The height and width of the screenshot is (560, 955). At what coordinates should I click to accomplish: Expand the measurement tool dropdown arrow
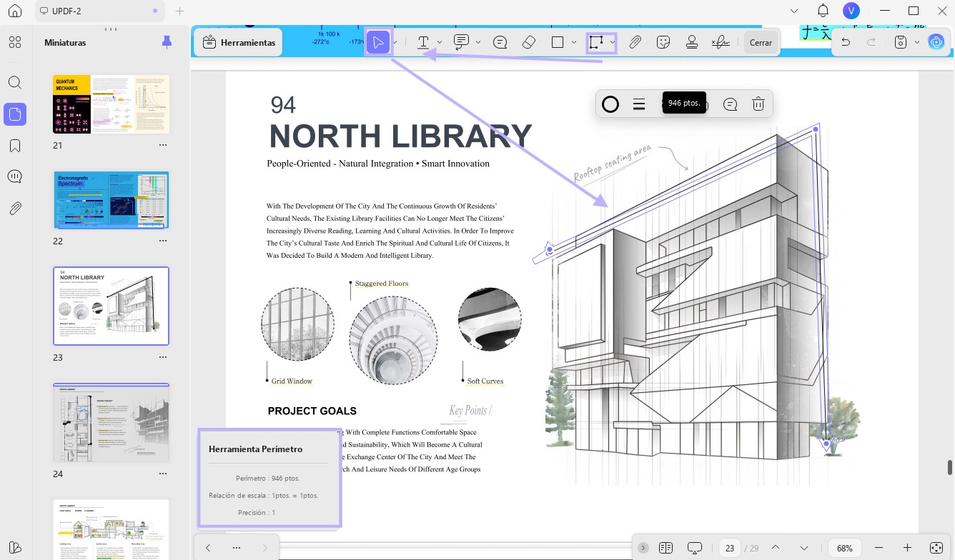pyautogui.click(x=613, y=43)
